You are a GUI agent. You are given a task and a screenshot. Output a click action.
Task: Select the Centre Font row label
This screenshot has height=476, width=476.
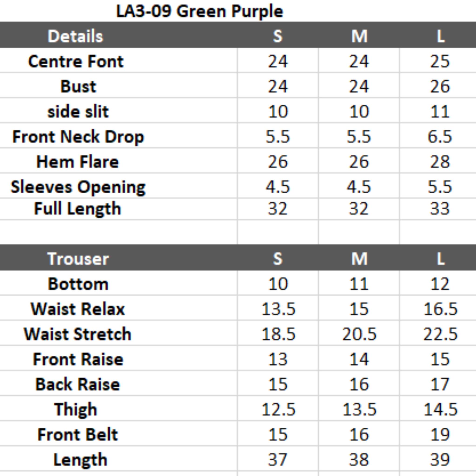76,61
